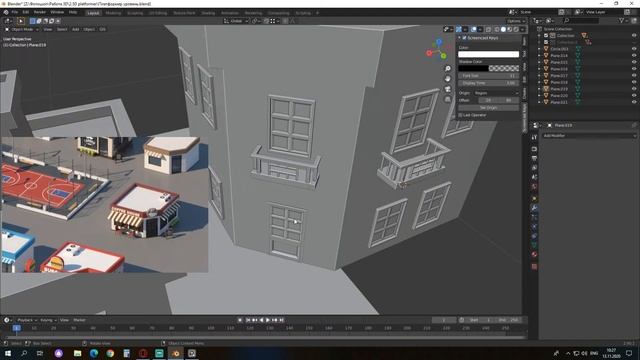The width and height of the screenshot is (640, 360).
Task: Click the Set Origin button
Action: [x=488, y=108]
